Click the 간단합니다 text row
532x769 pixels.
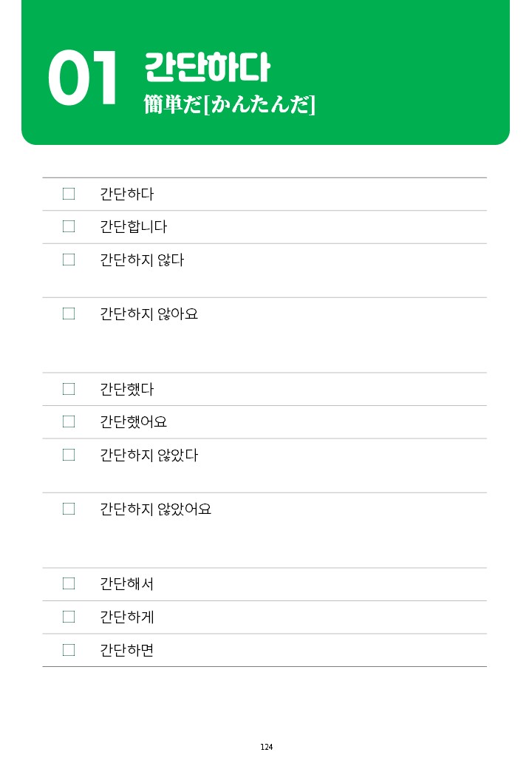click(x=265, y=227)
